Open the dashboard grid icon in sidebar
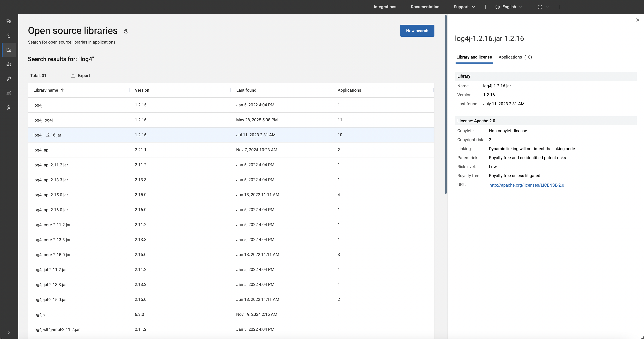The width and height of the screenshot is (644, 339). (9, 22)
